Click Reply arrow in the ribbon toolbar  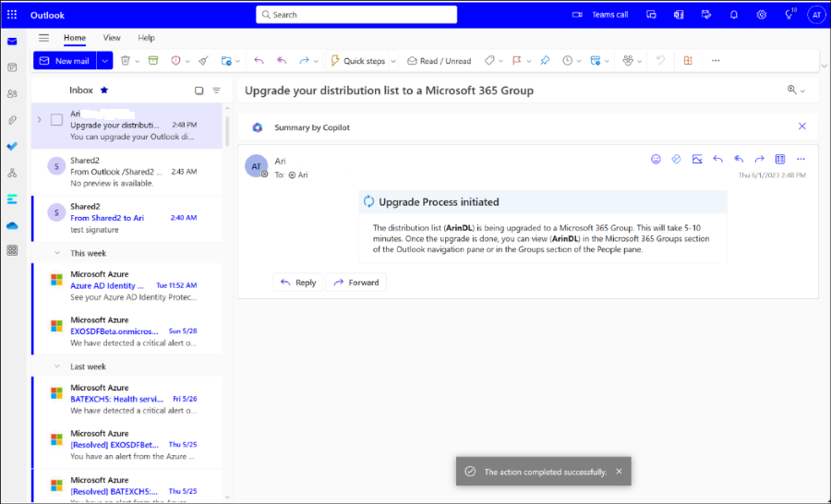(x=259, y=61)
